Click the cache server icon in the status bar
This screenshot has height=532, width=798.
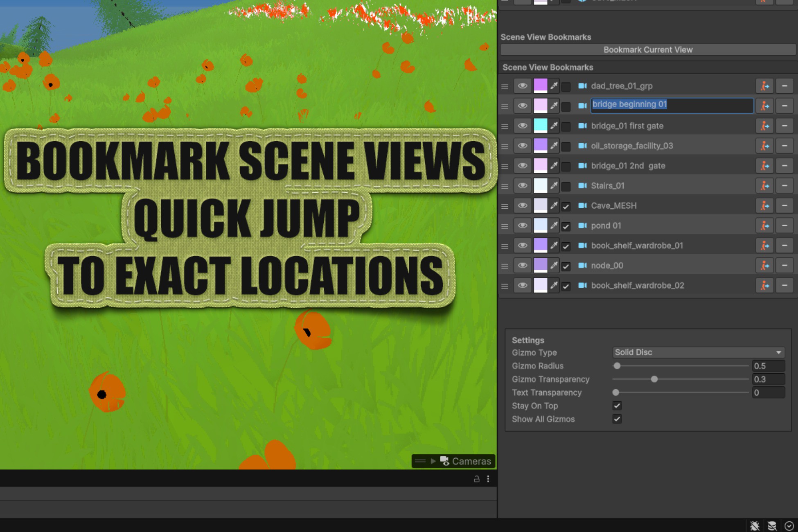(x=773, y=525)
